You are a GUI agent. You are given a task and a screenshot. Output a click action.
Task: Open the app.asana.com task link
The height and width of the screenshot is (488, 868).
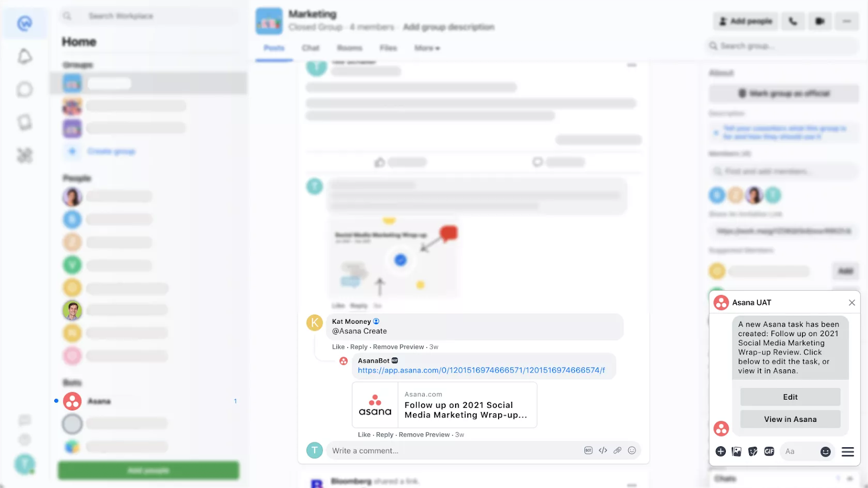(481, 370)
